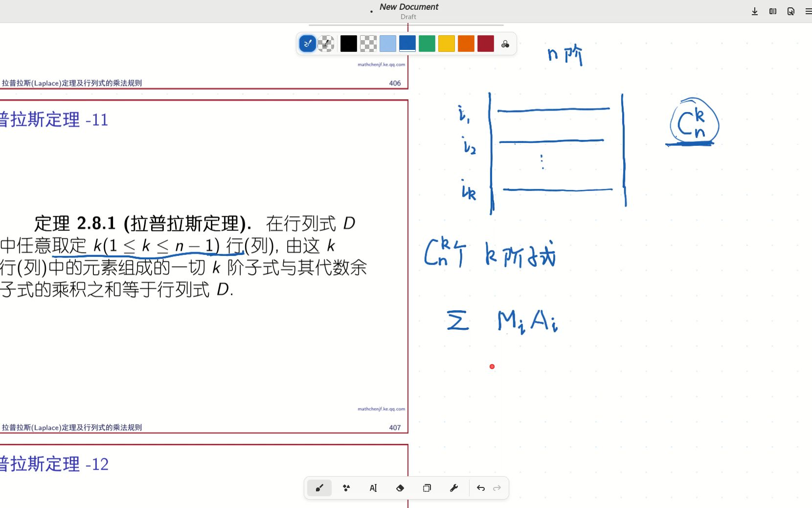Select the Eraser tool
This screenshot has height=508, width=812.
click(400, 488)
